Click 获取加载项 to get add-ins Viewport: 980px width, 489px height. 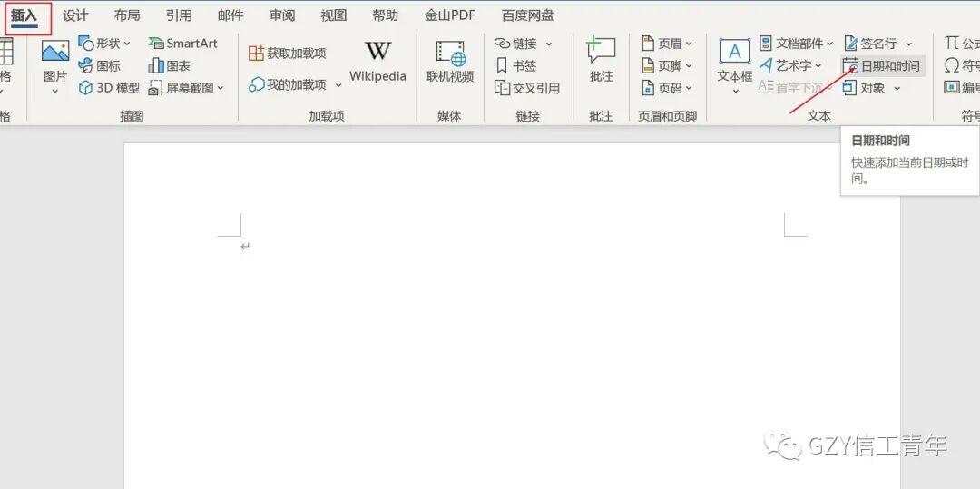[x=288, y=54]
